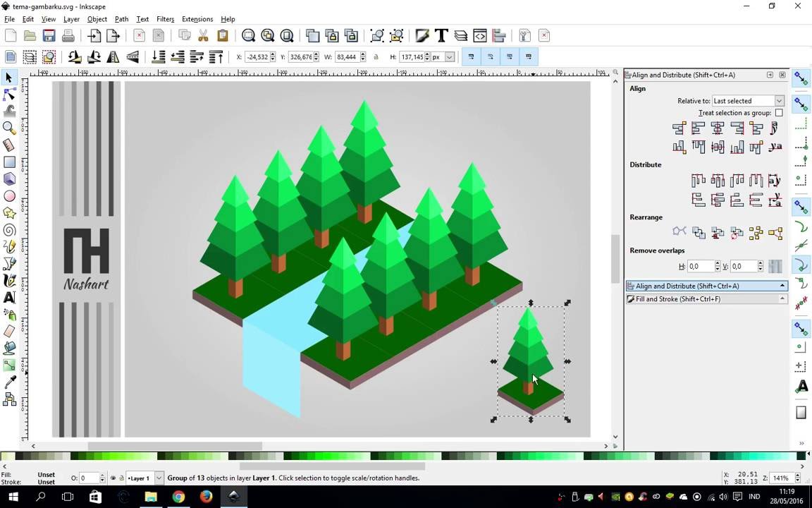Select the Node editing tool

coord(8,95)
